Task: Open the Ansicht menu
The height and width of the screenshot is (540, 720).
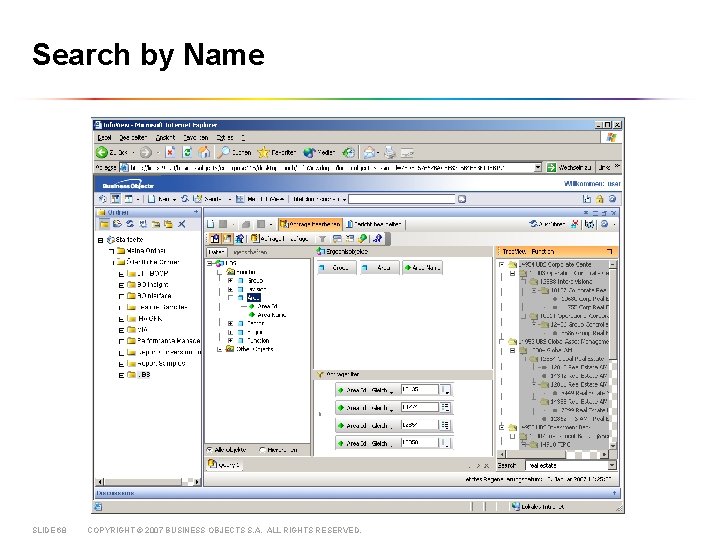Action: click(x=165, y=138)
